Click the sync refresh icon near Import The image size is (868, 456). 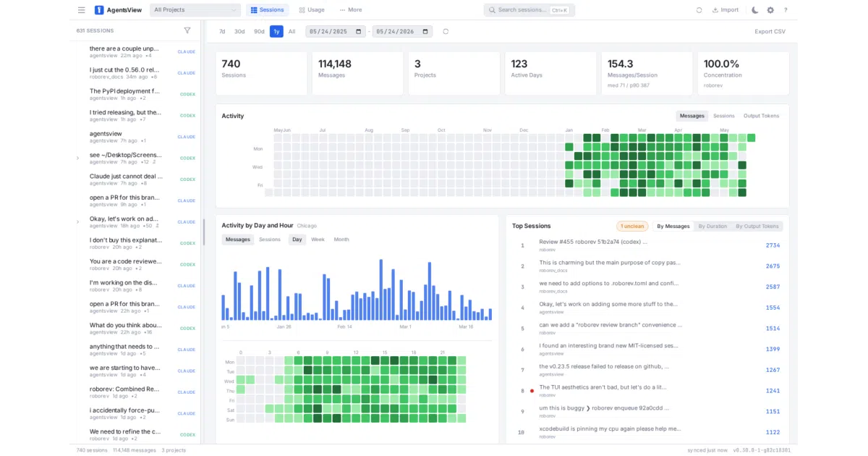[699, 10]
